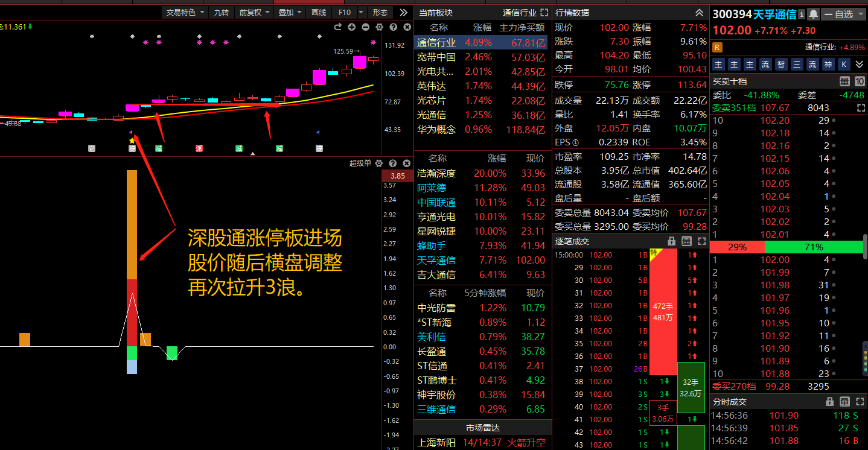Click the 当前板块 panel title
The width and height of the screenshot is (868, 450).
pyautogui.click(x=435, y=13)
